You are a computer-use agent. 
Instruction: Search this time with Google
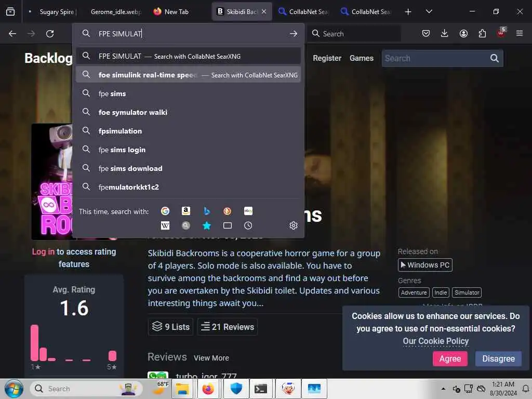pos(165,211)
